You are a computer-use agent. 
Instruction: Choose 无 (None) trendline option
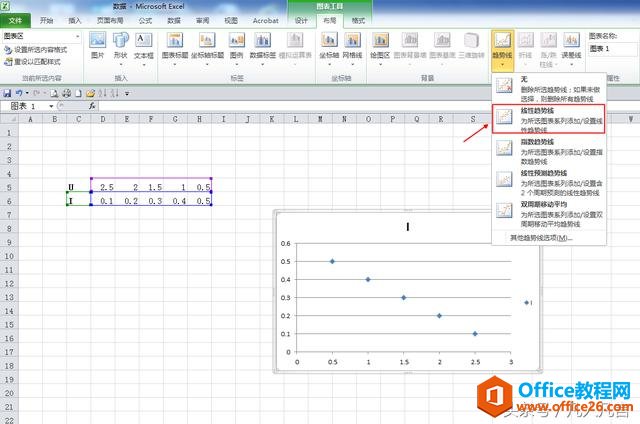tap(549, 88)
